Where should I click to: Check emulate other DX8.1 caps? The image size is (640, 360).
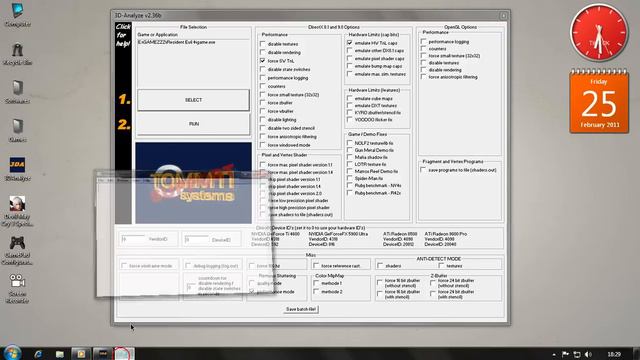tap(349, 50)
